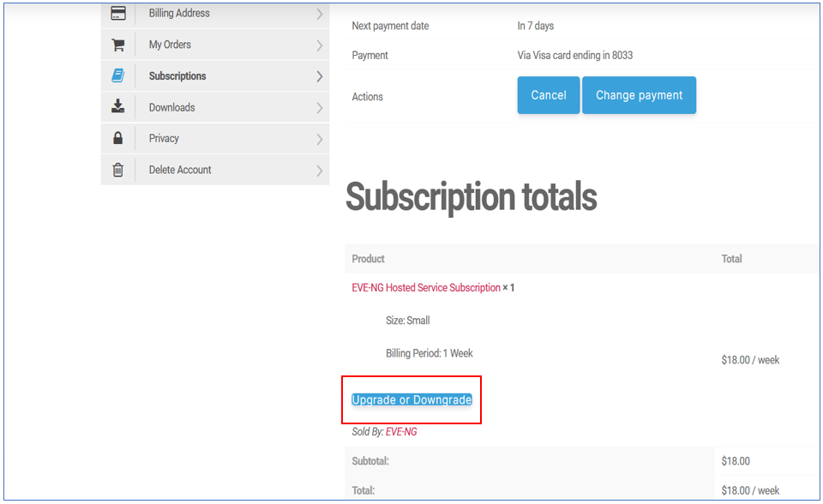Click the 'Subscription totals' heading
Screen dimensions: 823x504
coord(471,197)
